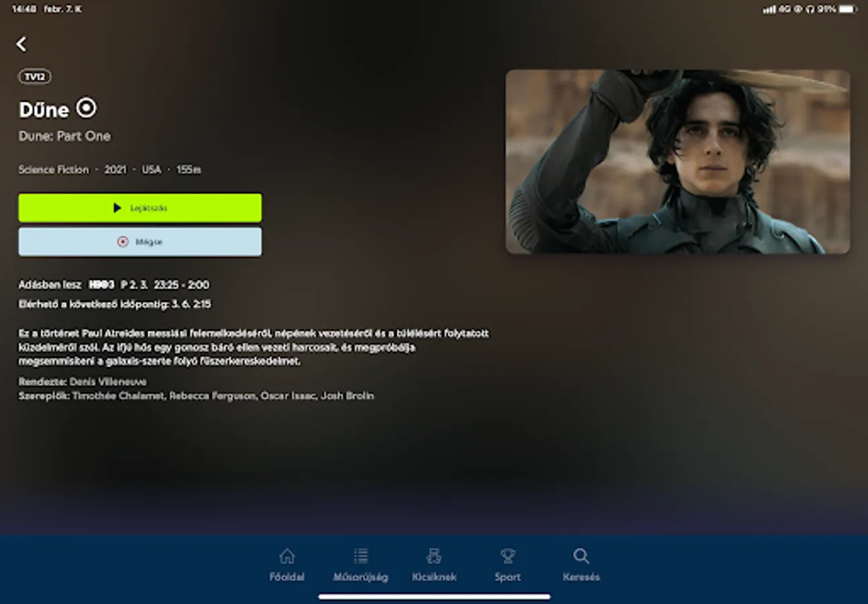868x604 pixels.
Task: Tap the USA country label
Action: tap(152, 170)
